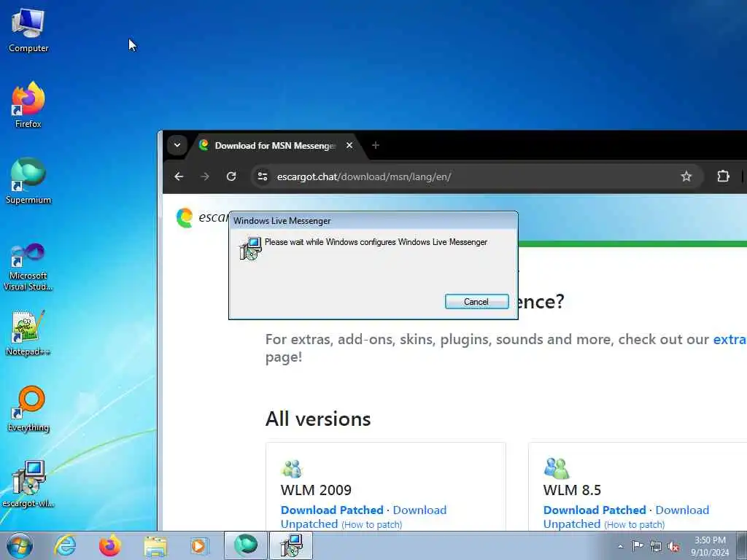
Task: Select the escargot-wlm installer desktop file
Action: click(x=28, y=484)
